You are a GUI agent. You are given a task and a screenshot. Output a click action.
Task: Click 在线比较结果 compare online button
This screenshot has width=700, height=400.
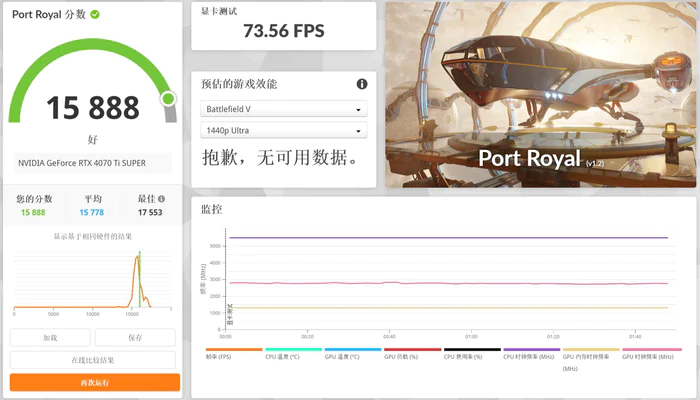click(x=93, y=360)
